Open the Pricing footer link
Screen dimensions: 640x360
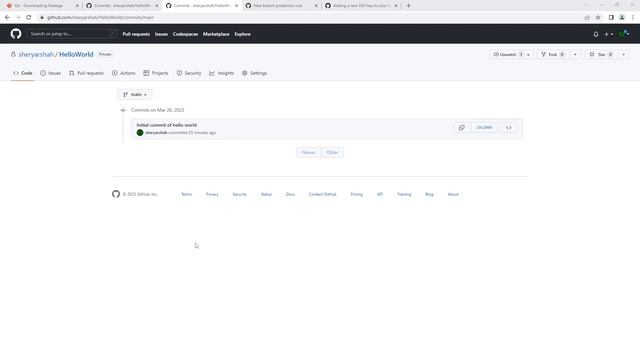(x=356, y=194)
